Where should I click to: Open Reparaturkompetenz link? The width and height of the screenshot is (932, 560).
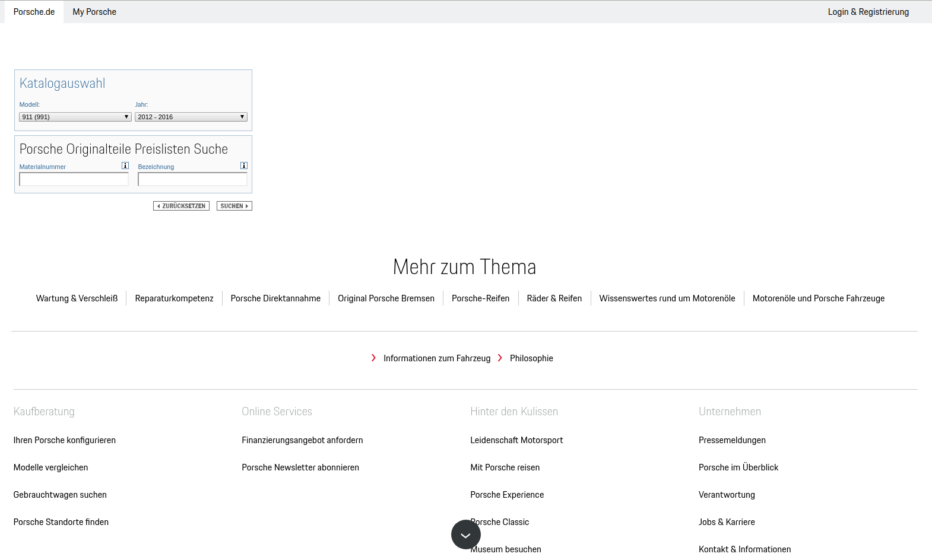pos(174,298)
